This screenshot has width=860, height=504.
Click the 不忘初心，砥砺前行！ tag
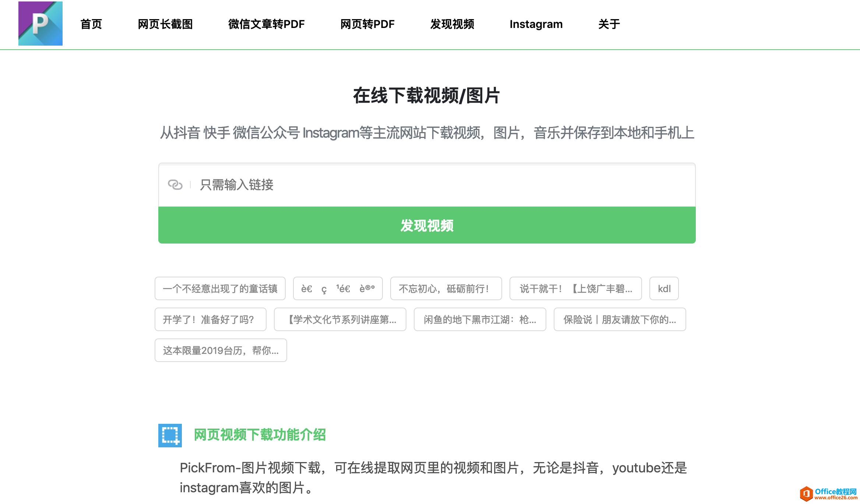tap(445, 288)
